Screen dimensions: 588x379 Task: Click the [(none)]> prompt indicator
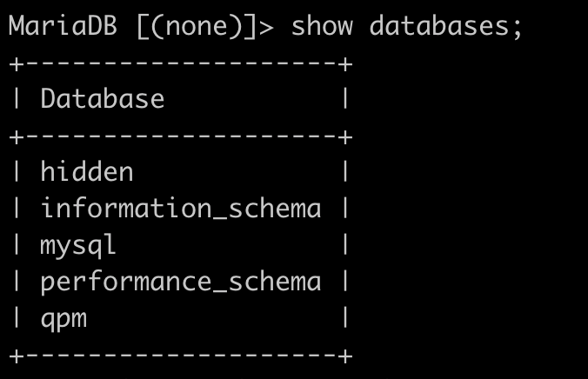tap(205, 27)
